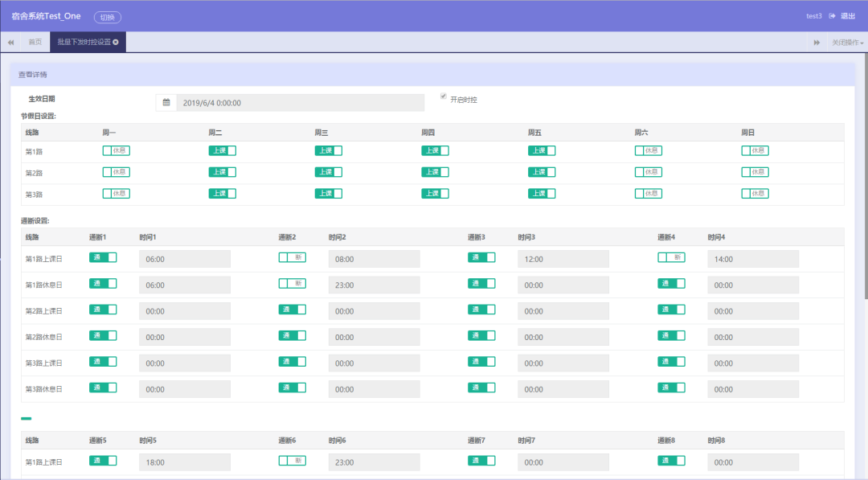Click the double left arrow tab scroller
This screenshot has height=480, width=868.
point(10,42)
